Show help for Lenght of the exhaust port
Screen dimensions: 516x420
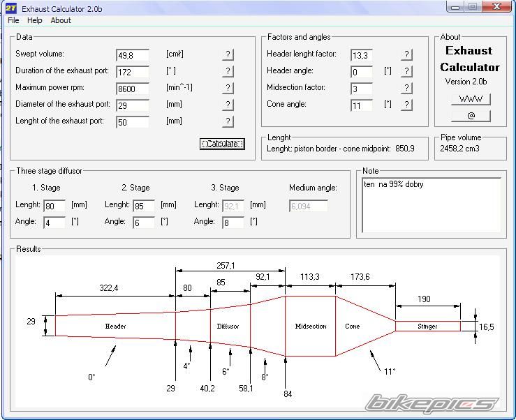[228, 121]
